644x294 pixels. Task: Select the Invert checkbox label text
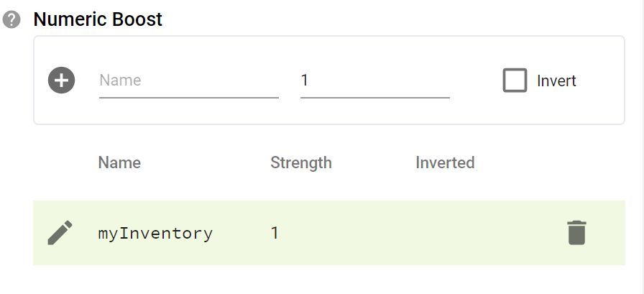pyautogui.click(x=556, y=81)
